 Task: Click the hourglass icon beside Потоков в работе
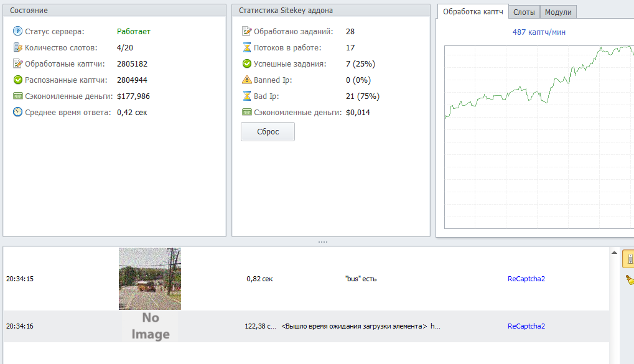point(246,47)
